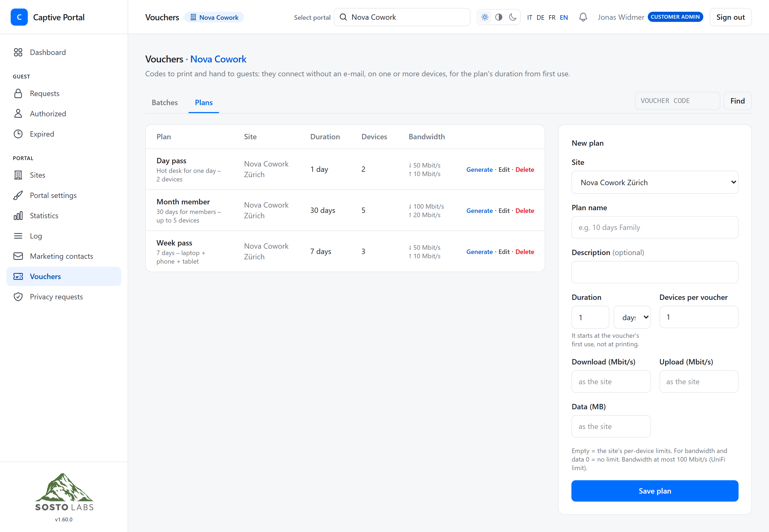The image size is (769, 532).
Task: Click the search magnifier in portal selector
Action: 343,17
